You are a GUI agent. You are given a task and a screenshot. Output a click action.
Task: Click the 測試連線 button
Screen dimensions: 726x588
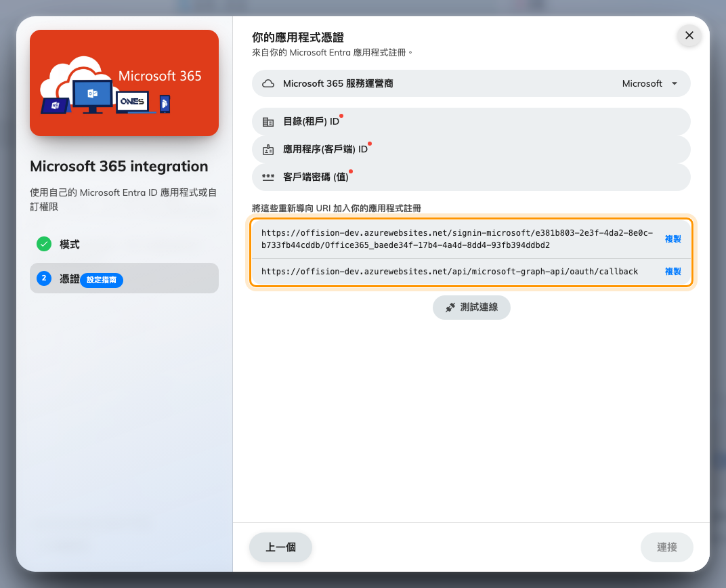click(471, 308)
